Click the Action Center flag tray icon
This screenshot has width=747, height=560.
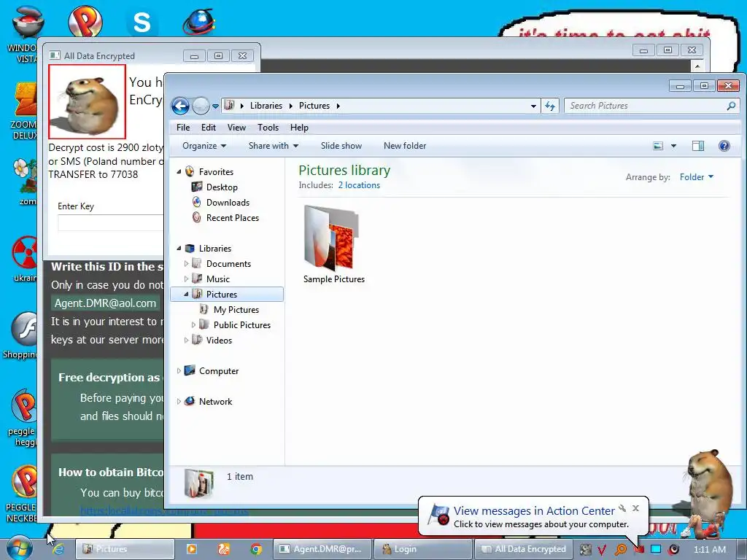coord(638,550)
